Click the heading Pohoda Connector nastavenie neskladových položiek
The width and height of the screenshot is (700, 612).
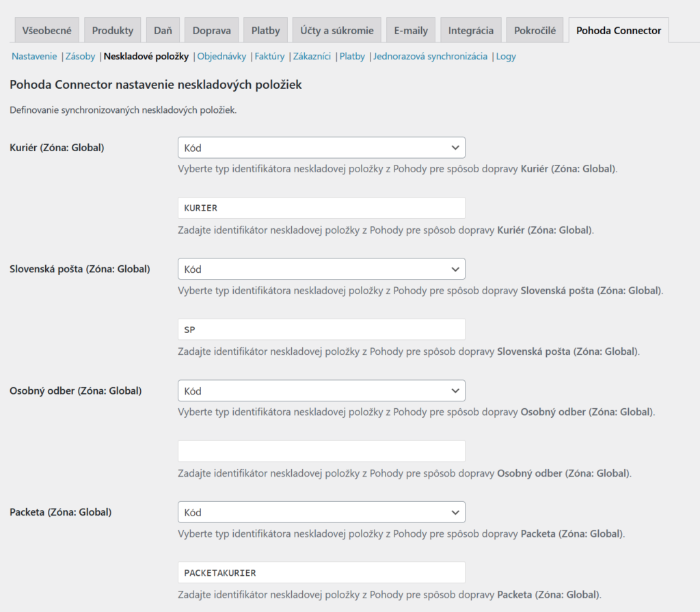pyautogui.click(x=156, y=84)
